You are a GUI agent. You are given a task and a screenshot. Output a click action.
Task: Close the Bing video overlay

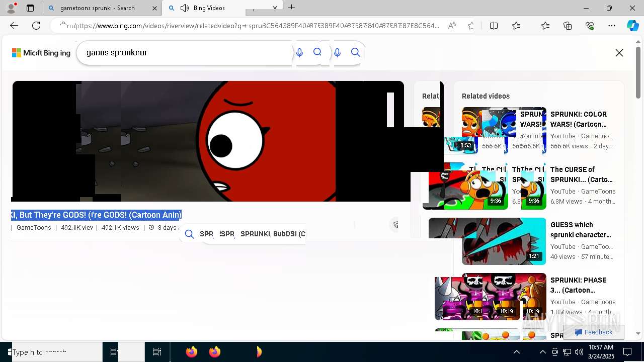[x=619, y=53]
